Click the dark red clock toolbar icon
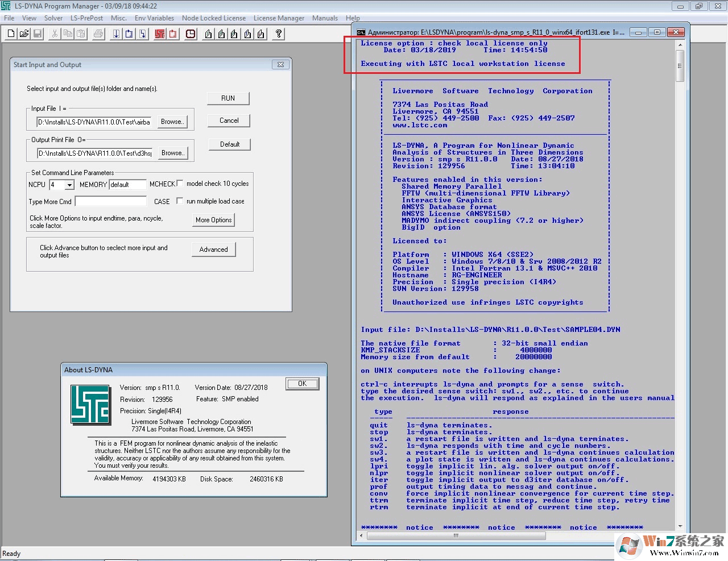 pyautogui.click(x=191, y=34)
